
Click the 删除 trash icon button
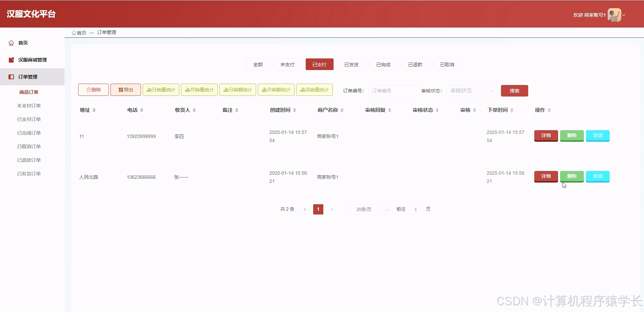(93, 89)
